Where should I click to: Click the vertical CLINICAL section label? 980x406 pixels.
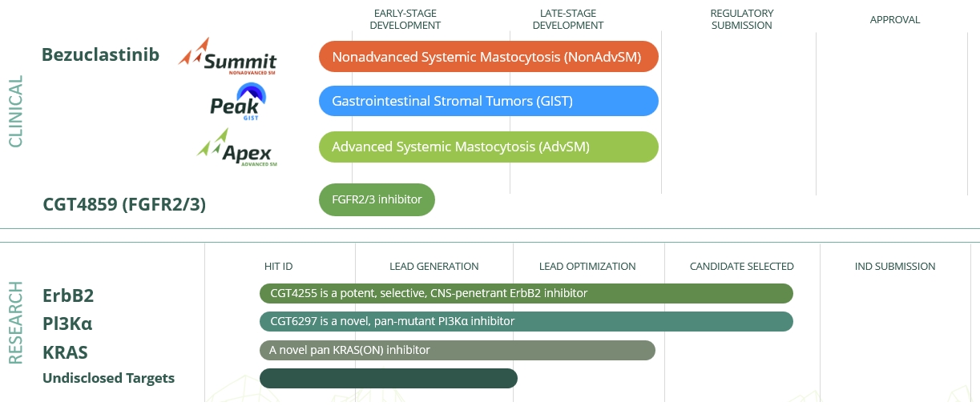click(x=16, y=111)
